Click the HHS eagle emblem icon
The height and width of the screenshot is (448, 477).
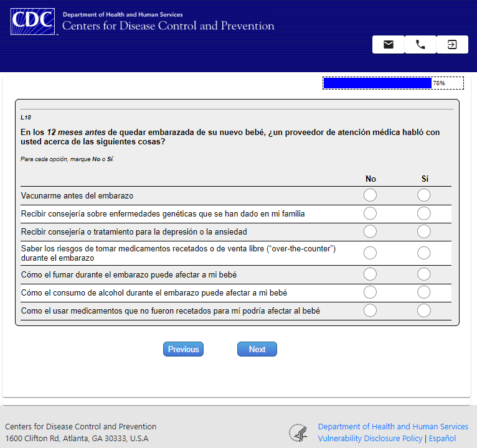tap(298, 432)
